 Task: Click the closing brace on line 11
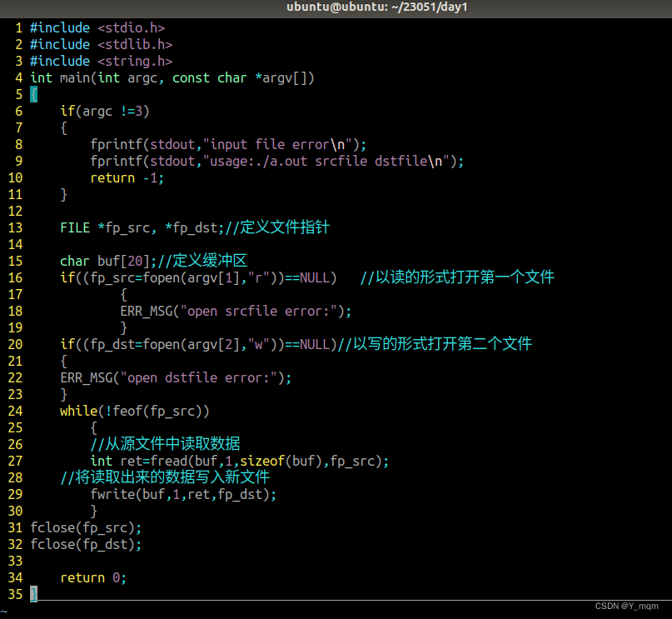[64, 195]
